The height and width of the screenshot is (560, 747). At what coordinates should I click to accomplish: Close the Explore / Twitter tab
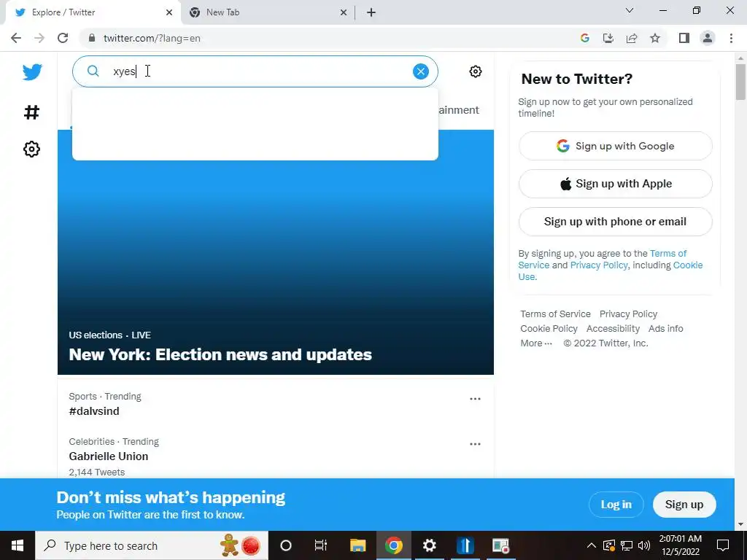point(169,13)
